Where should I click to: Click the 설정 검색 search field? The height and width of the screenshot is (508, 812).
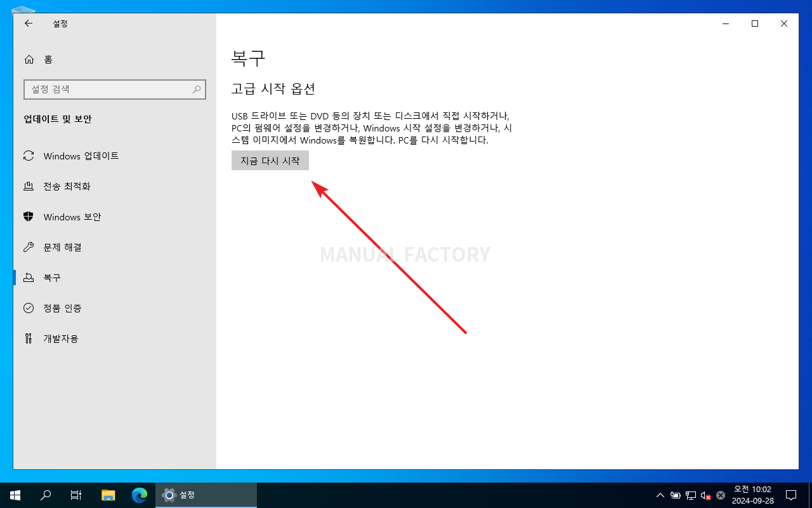tap(115, 90)
